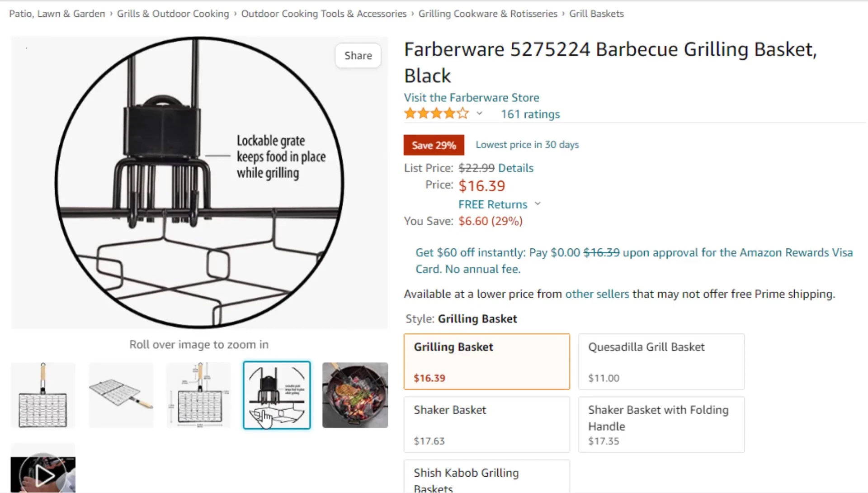Open the list price Details link
The height and width of the screenshot is (493, 868).
(x=516, y=168)
